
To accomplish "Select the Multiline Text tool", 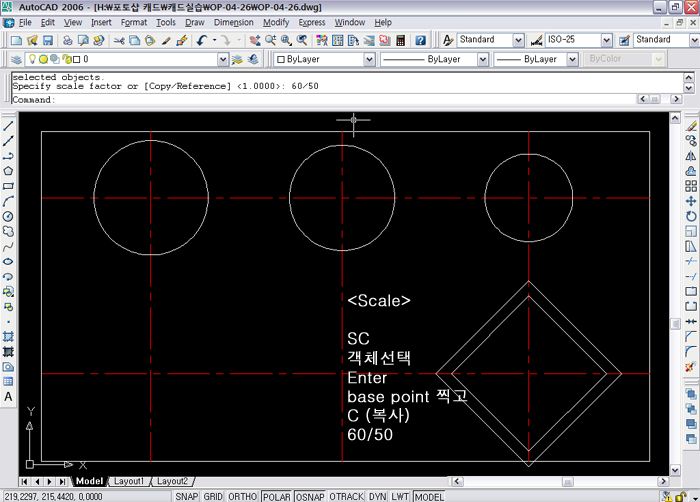I will pos(8,397).
